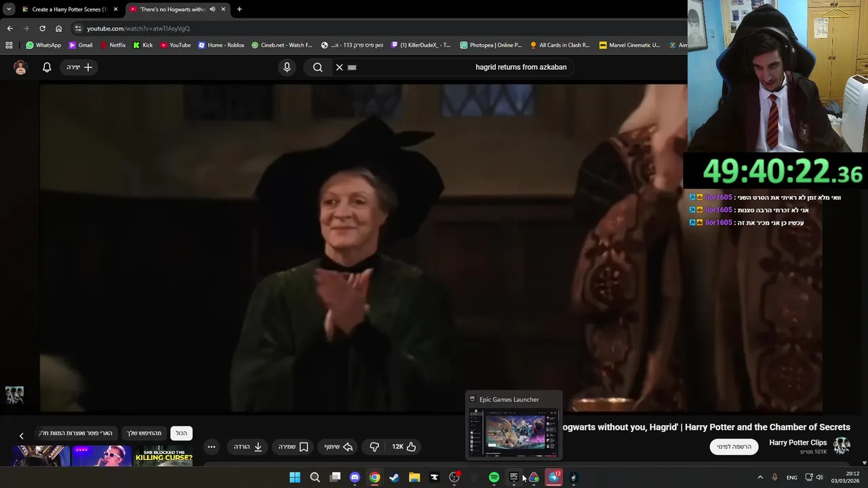Click the שמירה save button
The image size is (868, 488).
293,447
